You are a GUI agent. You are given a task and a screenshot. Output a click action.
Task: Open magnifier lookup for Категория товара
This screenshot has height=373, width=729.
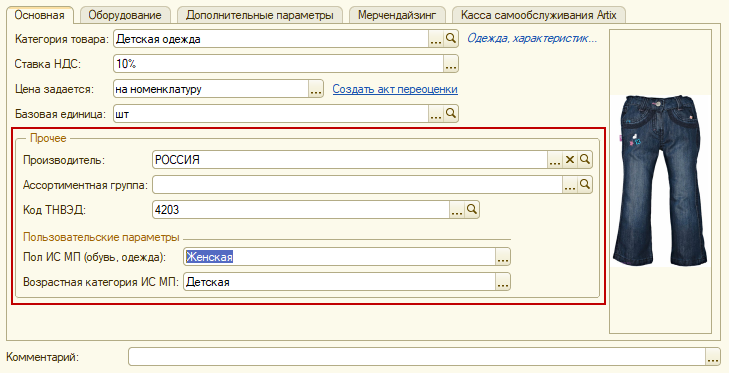pos(451,39)
